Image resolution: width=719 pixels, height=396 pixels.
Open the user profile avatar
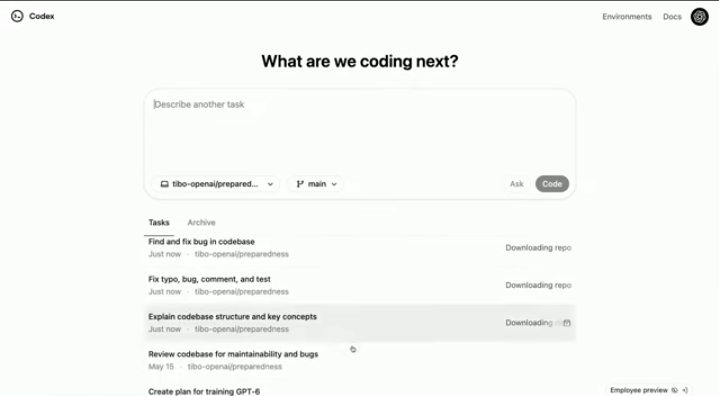click(699, 17)
